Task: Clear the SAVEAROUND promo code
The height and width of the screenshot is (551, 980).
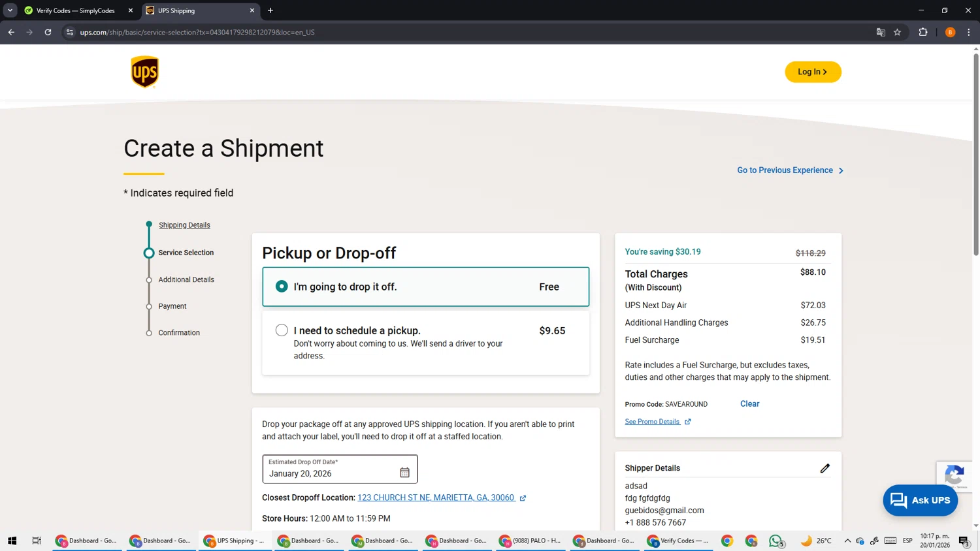Action: point(749,404)
